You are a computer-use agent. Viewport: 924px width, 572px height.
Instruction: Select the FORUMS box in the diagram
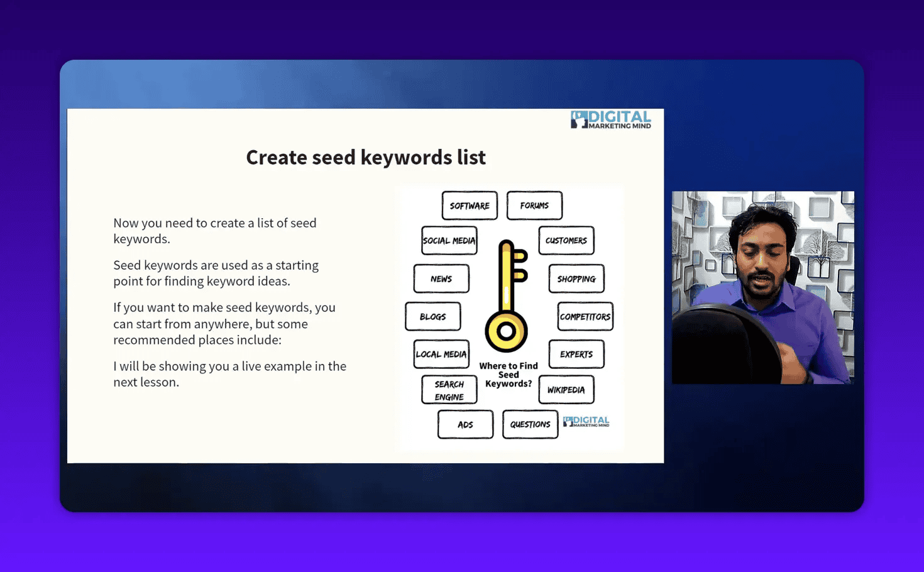[x=534, y=205]
